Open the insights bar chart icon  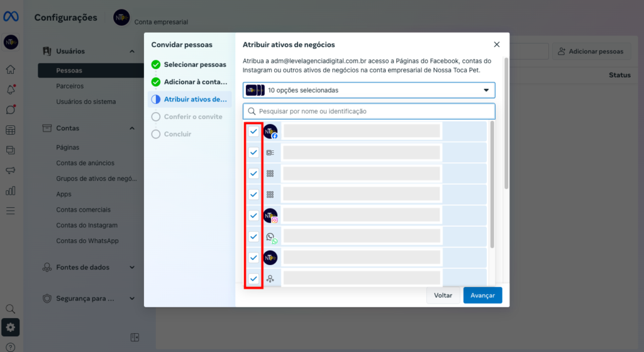tap(11, 191)
